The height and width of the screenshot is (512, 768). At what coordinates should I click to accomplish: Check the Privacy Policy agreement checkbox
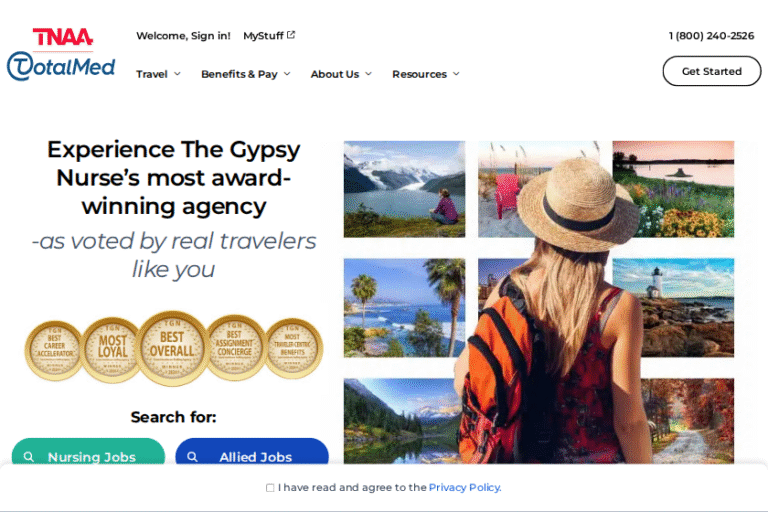[x=270, y=488]
